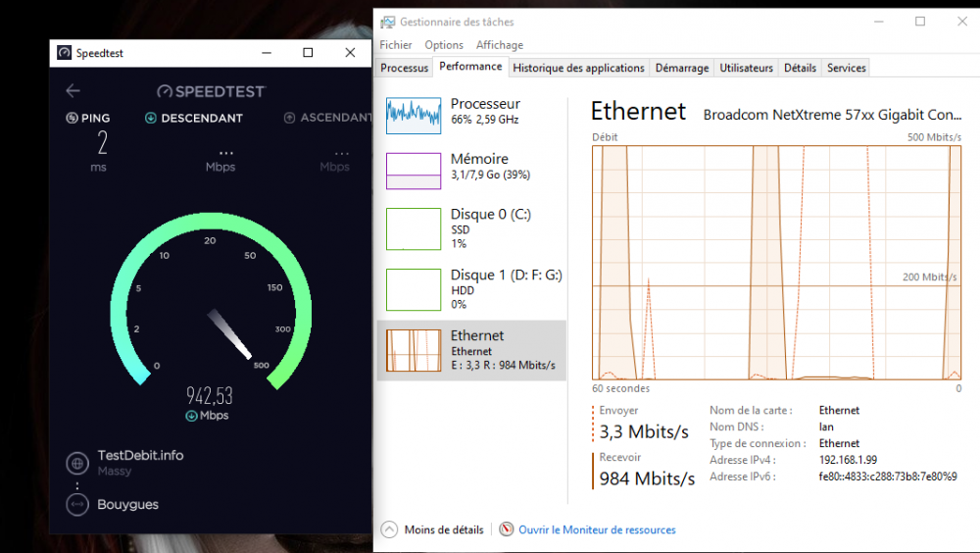Open the Options menu

(444, 45)
